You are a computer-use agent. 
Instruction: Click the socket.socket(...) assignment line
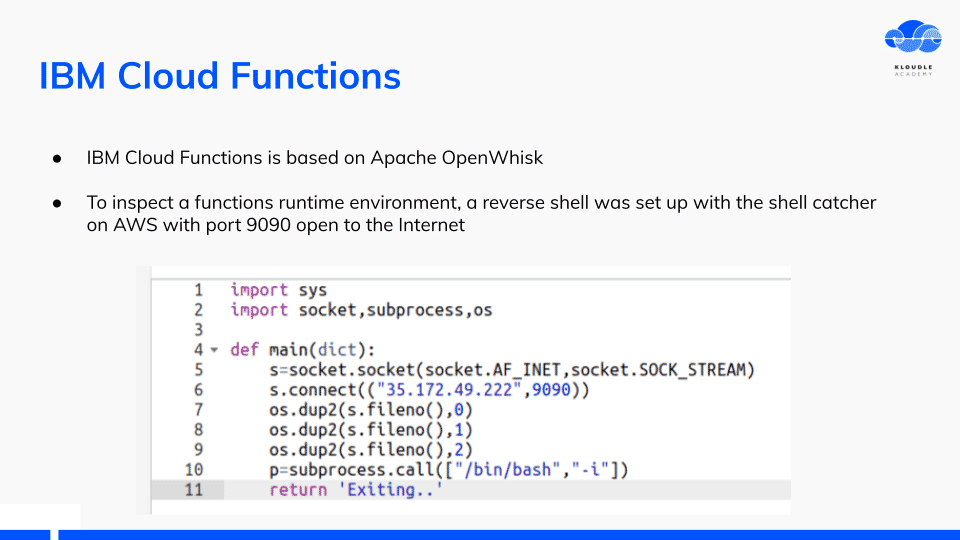pos(512,370)
